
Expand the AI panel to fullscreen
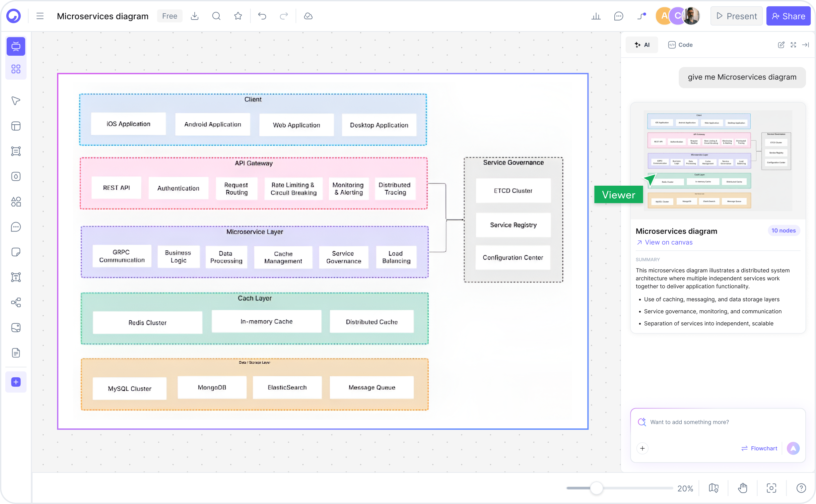[x=793, y=45]
